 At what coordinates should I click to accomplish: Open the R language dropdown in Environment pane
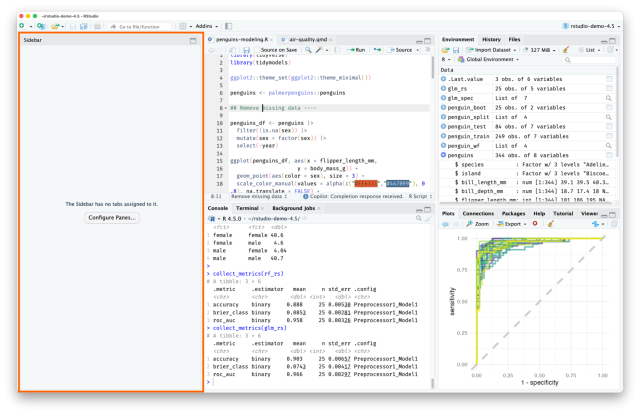pos(446,60)
